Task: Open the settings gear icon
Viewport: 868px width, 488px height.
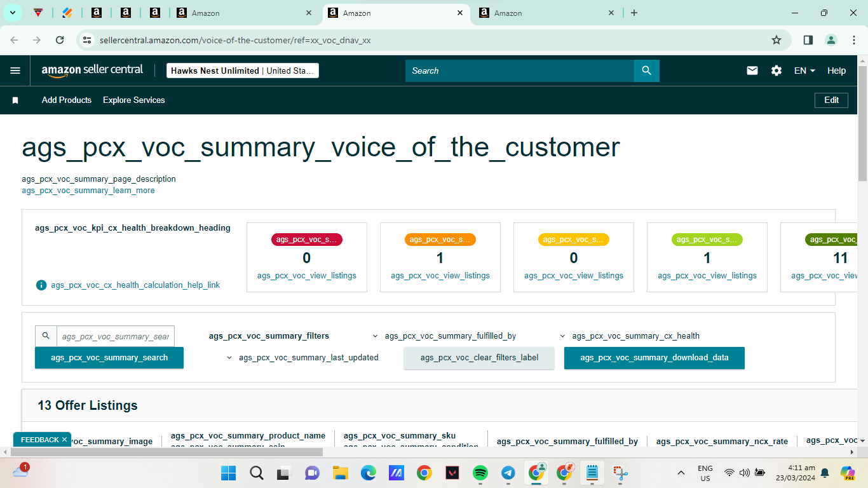Action: [x=776, y=71]
